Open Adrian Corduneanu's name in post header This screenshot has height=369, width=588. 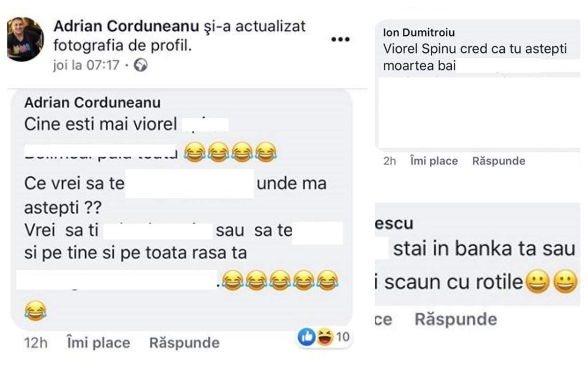[x=125, y=25]
